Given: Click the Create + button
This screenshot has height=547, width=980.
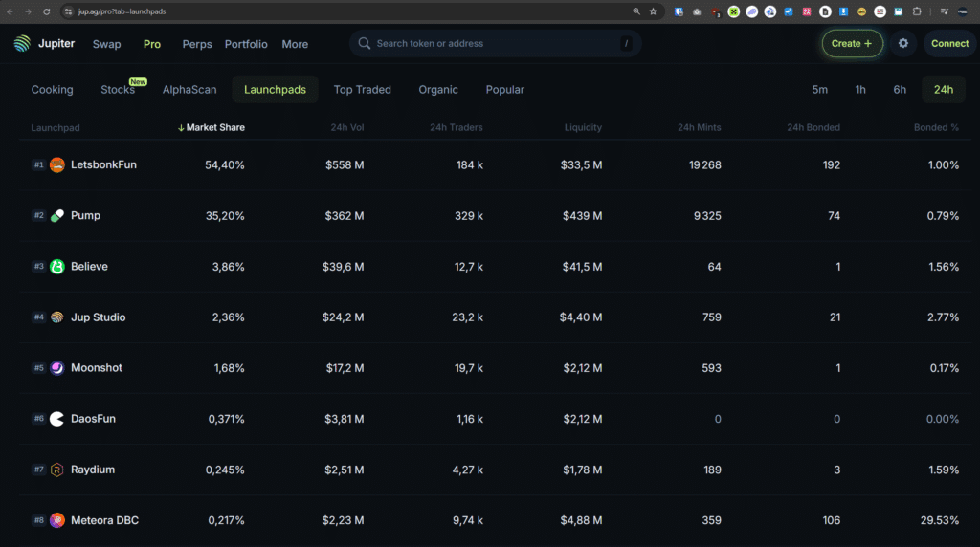Looking at the screenshot, I should (852, 43).
